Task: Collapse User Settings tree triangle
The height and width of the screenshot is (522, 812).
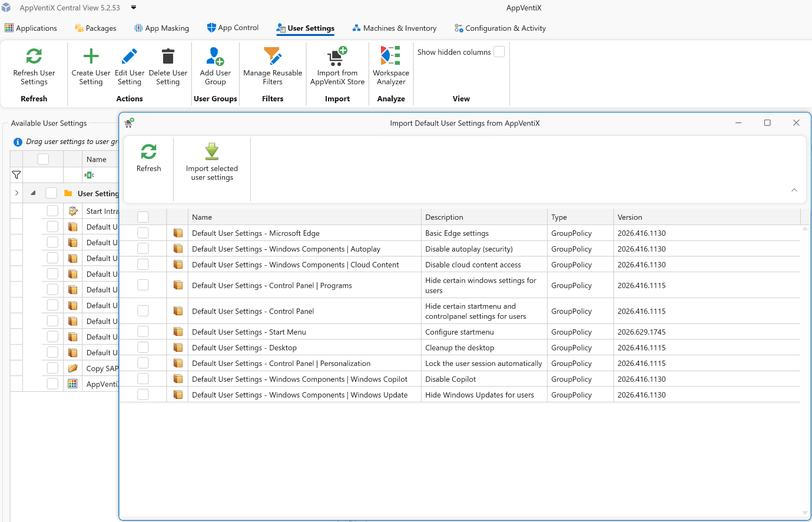Action: 33,193
